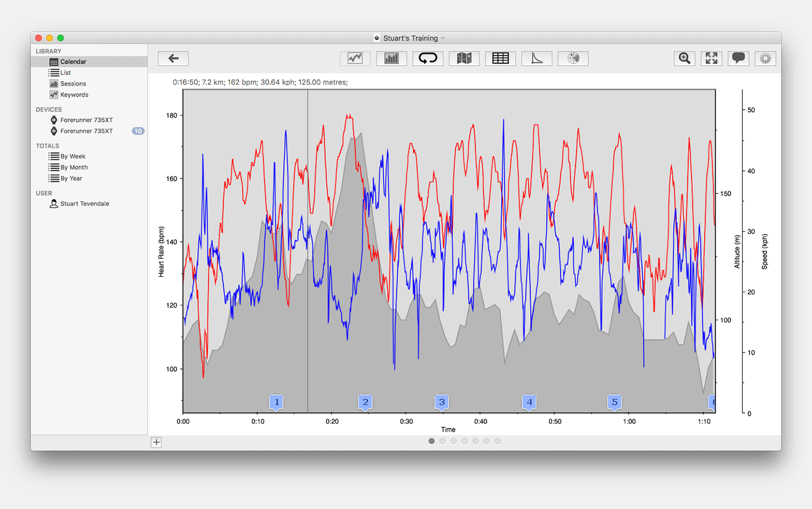Screen dimensions: 812x509
Task: Go back using the left arrow button
Action: (x=173, y=58)
